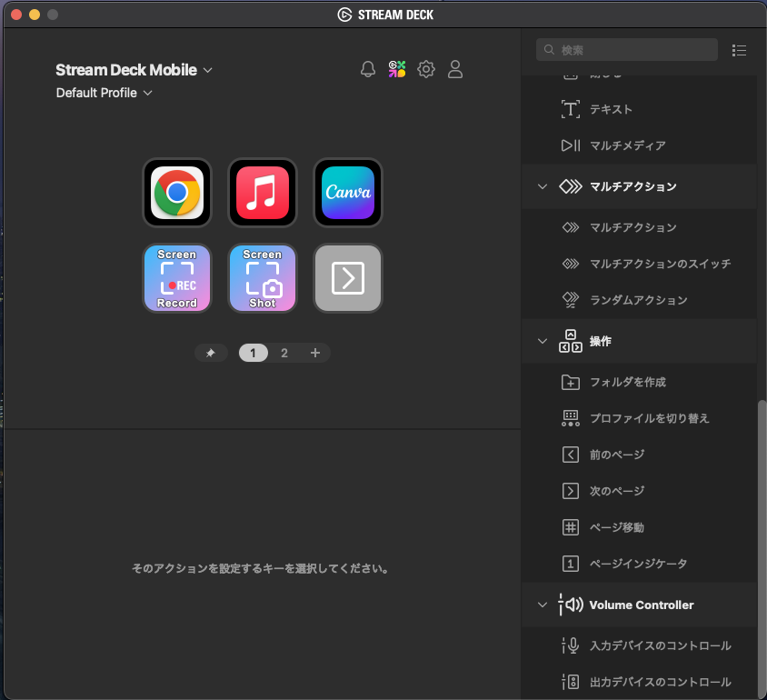Select the next page arrow key
767x700 pixels.
click(348, 278)
